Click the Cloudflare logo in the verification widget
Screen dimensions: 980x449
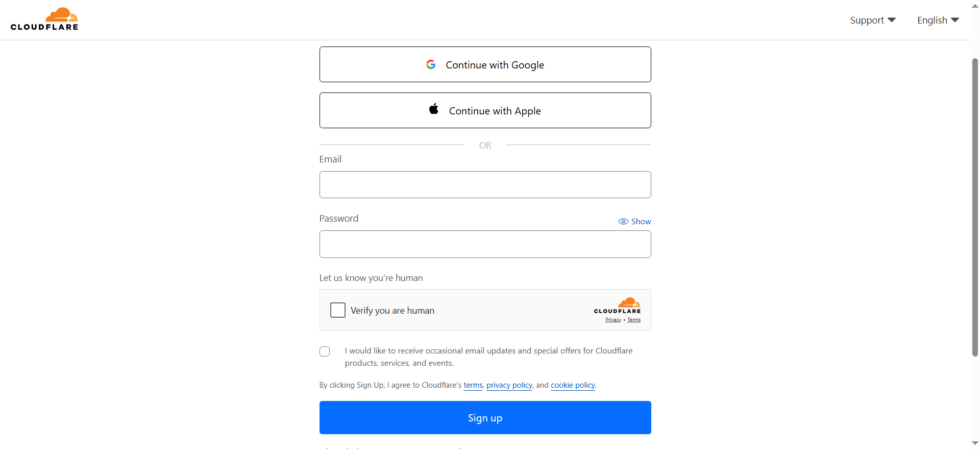coord(618,305)
